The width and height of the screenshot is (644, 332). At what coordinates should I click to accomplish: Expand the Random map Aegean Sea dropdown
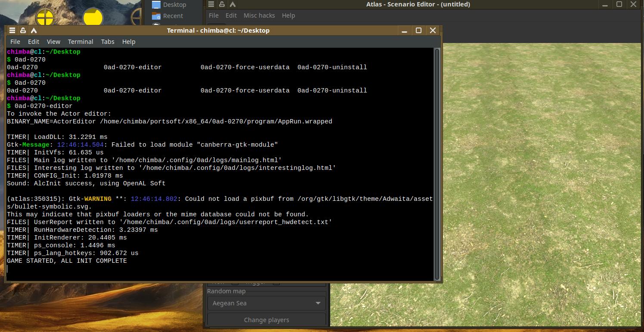[x=266, y=303]
